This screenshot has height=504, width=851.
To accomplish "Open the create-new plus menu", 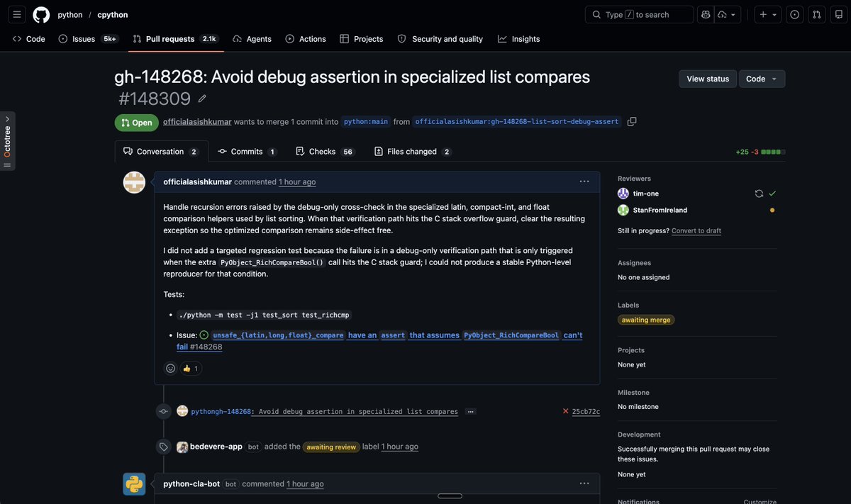I will click(767, 14).
